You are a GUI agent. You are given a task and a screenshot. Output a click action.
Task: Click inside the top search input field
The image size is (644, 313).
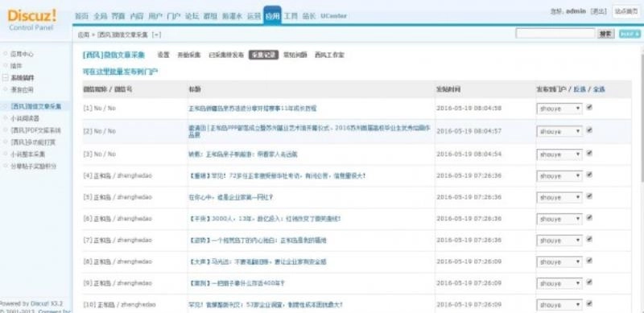click(555, 34)
